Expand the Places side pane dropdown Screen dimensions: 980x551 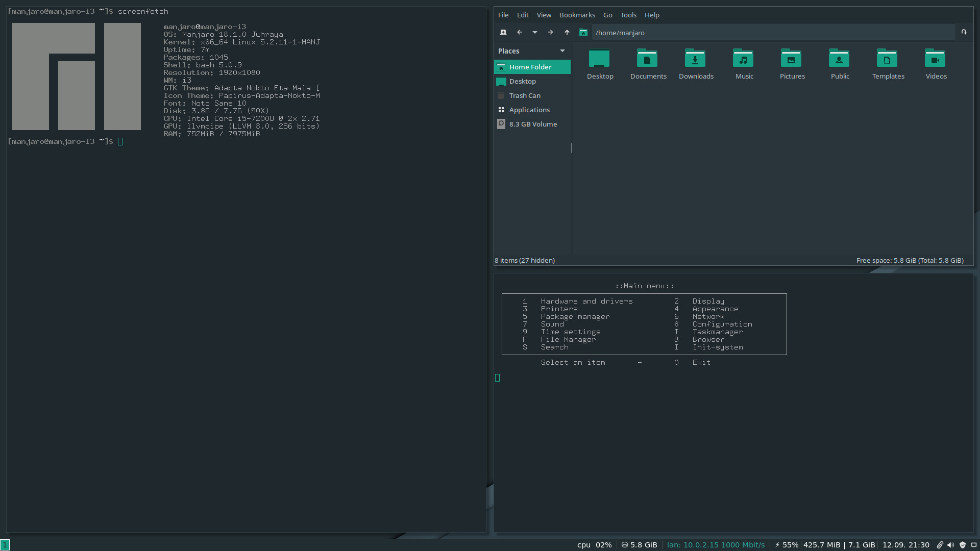[x=562, y=51]
